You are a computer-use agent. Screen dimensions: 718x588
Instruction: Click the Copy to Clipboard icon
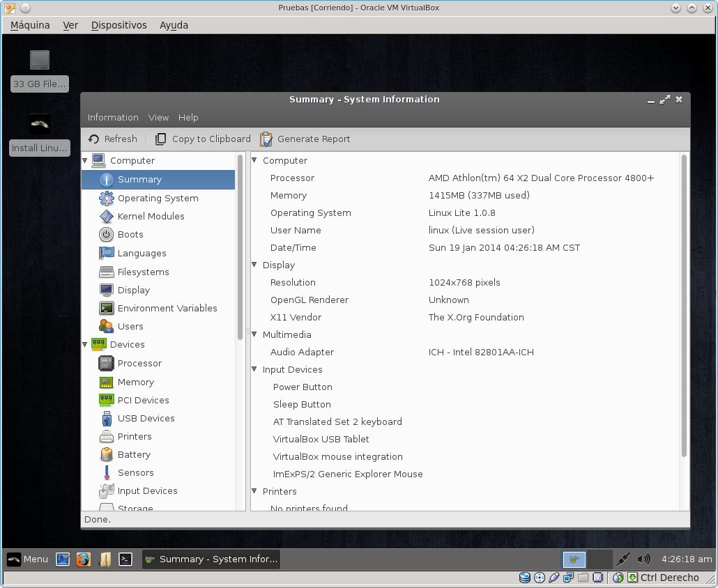click(160, 139)
